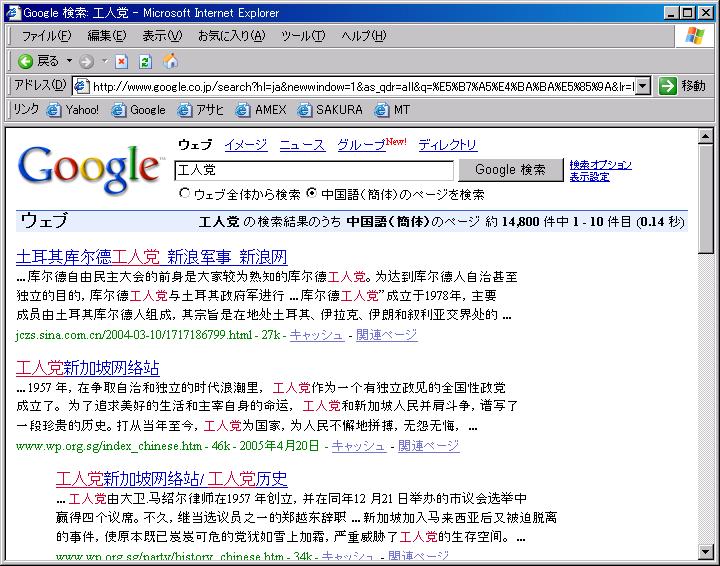720x566 pixels.
Task: Expand the address bar URL dropdown
Action: pyautogui.click(x=642, y=86)
